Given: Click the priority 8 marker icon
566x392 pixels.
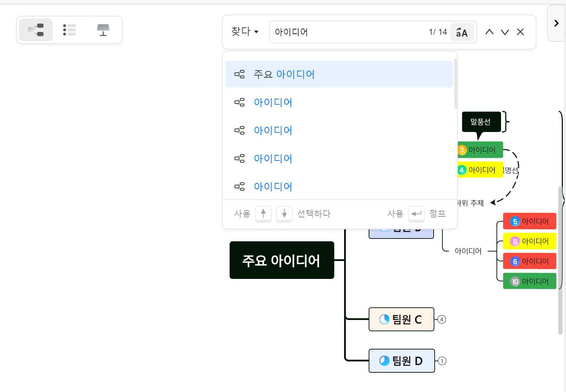Looking at the screenshot, I should click(x=515, y=241).
